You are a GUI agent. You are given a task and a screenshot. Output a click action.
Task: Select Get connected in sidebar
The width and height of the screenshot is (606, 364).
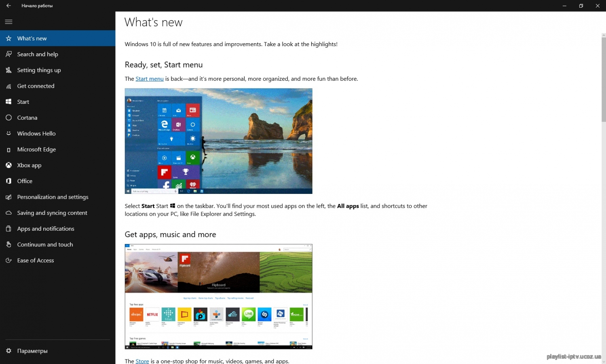(x=57, y=86)
